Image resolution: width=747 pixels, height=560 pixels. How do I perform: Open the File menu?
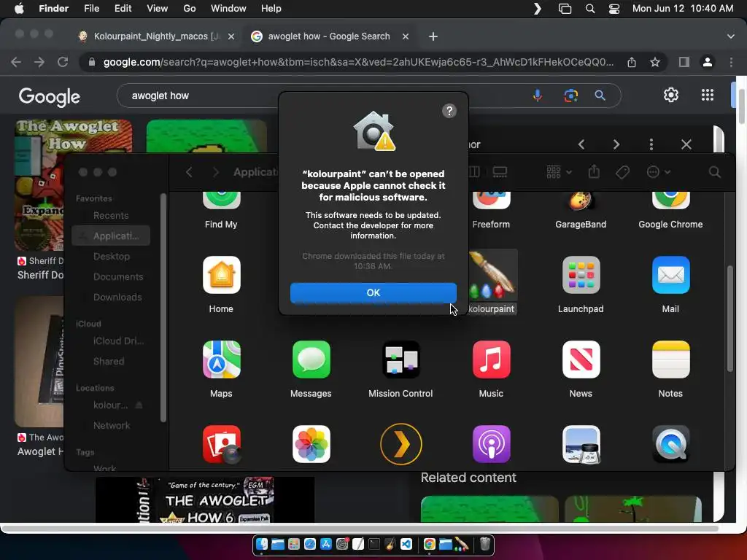click(91, 9)
